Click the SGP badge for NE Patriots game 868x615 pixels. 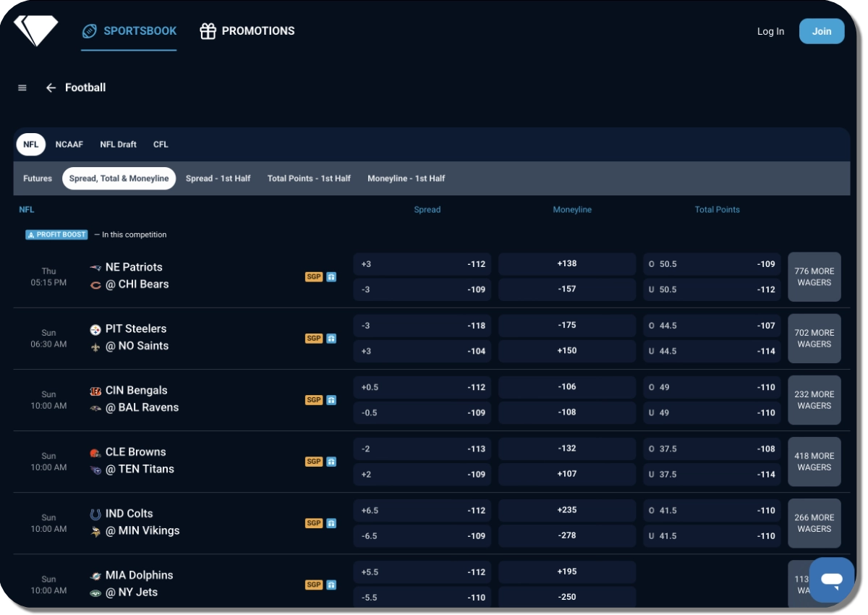tap(314, 276)
